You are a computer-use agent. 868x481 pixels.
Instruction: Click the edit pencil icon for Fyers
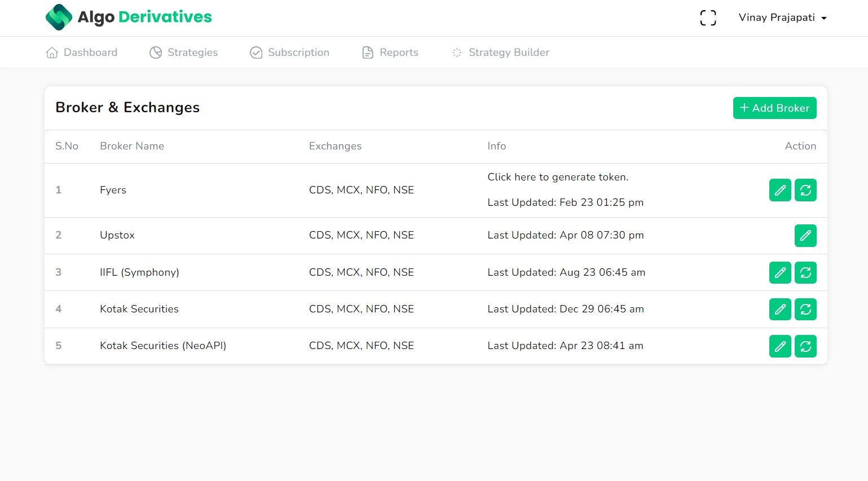coord(780,190)
